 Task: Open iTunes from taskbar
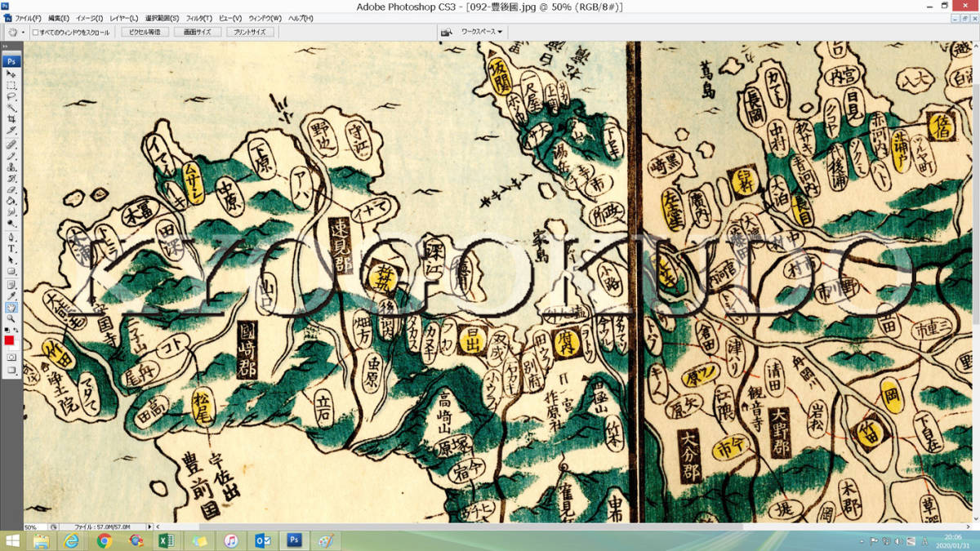231,541
